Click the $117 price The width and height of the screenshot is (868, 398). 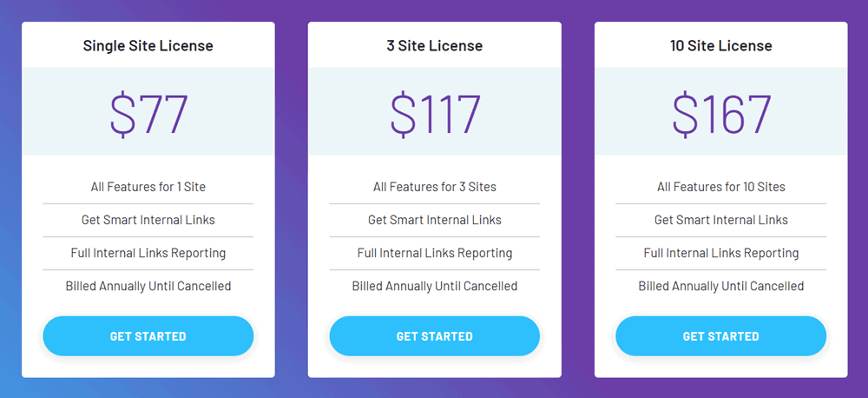[435, 114]
